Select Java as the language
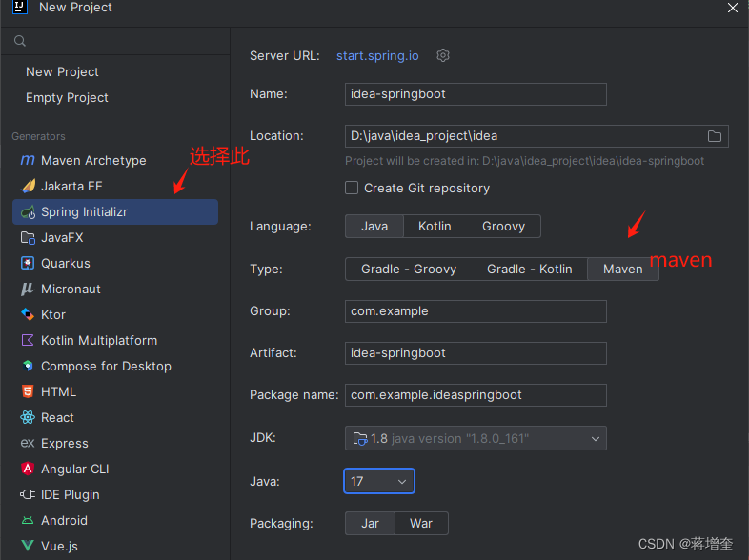 pyautogui.click(x=374, y=226)
